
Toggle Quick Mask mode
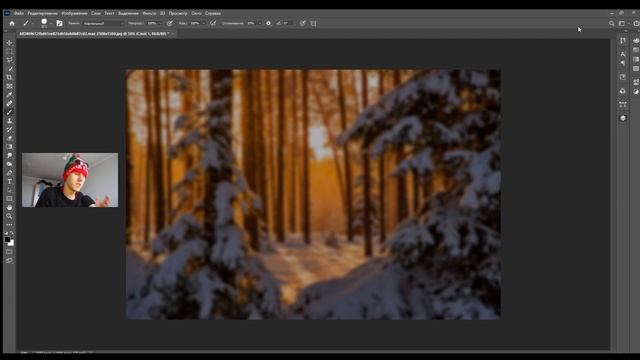(9, 252)
